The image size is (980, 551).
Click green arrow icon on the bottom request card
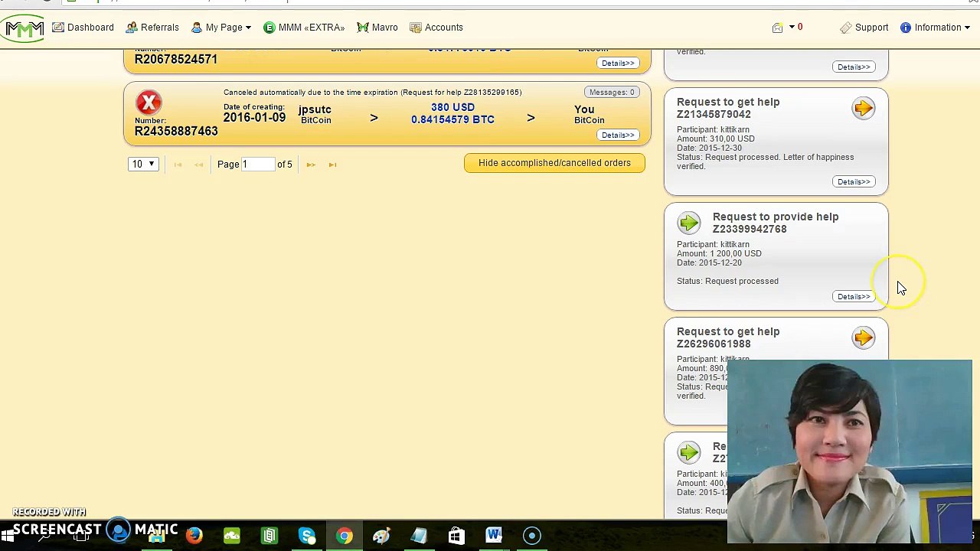688,452
